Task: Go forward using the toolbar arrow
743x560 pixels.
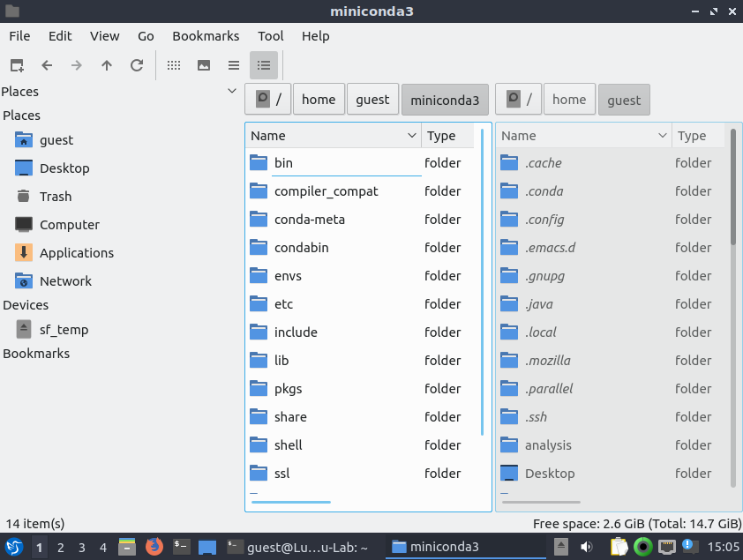Action: [76, 65]
